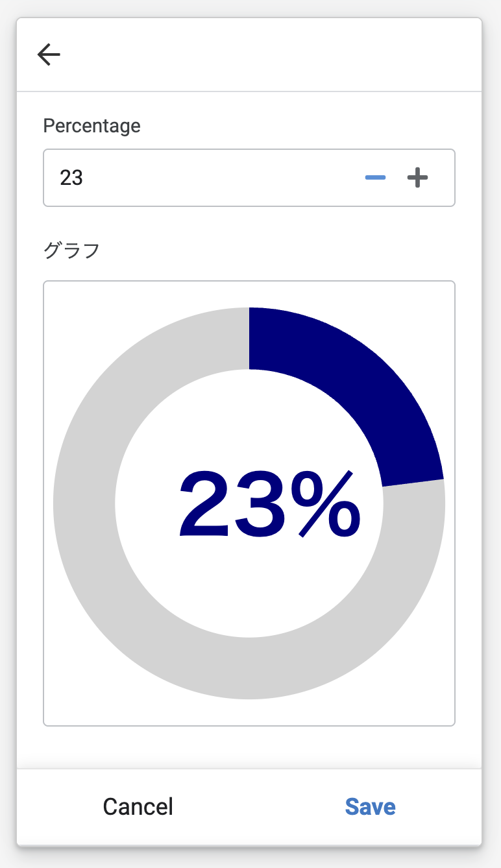Click the gray arc on donut's left side
The height and width of the screenshot is (868, 501).
84,503
